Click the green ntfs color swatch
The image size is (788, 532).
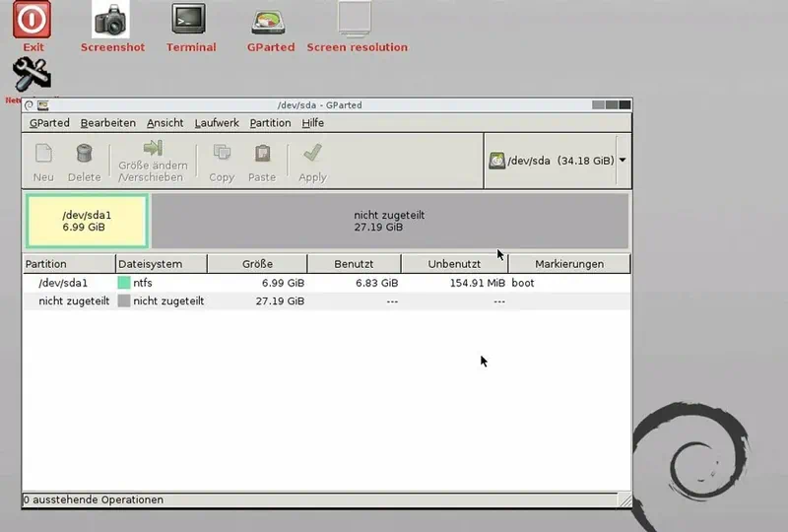tap(124, 283)
